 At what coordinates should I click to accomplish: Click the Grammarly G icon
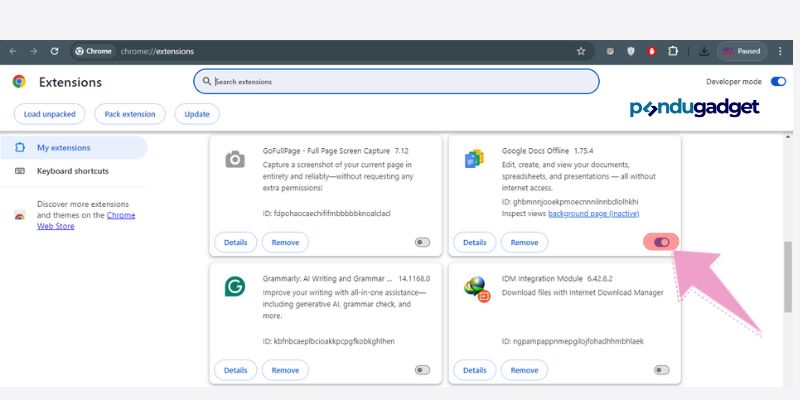[x=235, y=287]
